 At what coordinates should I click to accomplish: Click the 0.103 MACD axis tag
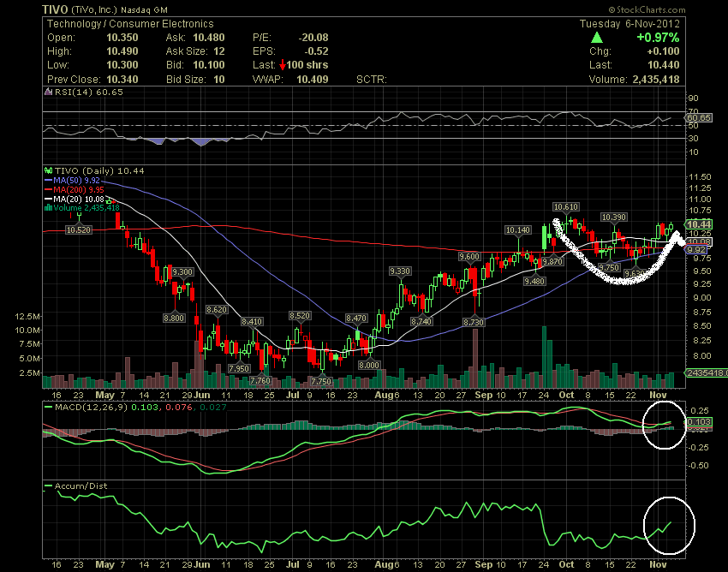pos(699,421)
